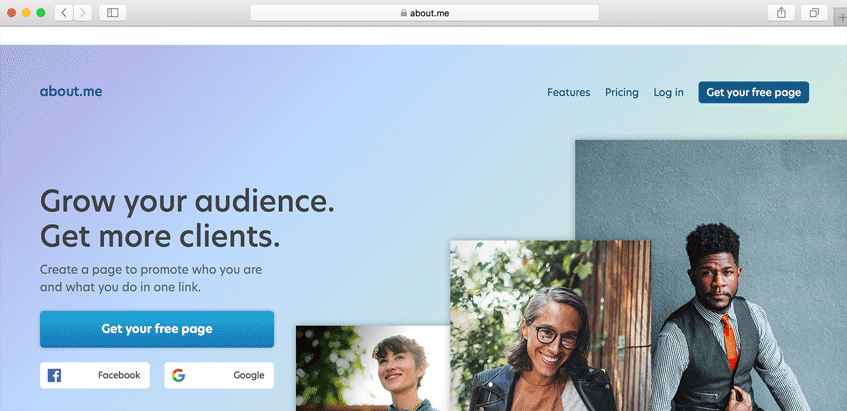847x411 pixels.
Task: Click the Google G logo icon
Action: 178,375
